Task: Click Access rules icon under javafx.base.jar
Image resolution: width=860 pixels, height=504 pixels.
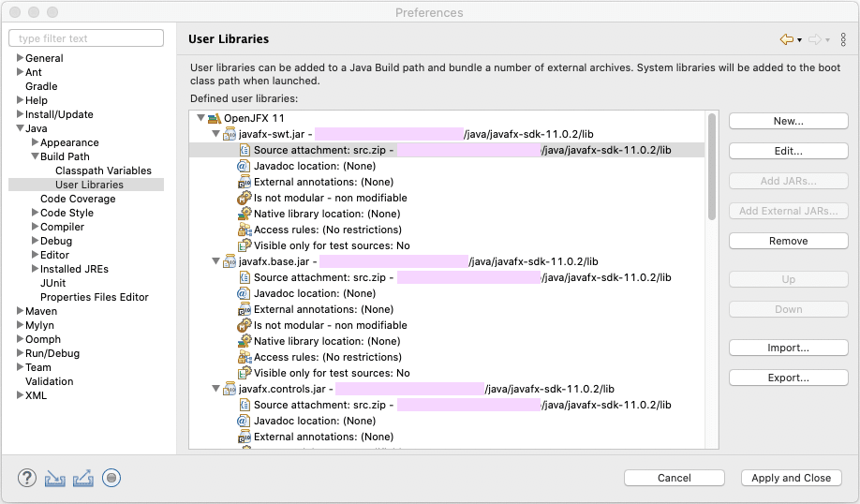Action: 245,357
